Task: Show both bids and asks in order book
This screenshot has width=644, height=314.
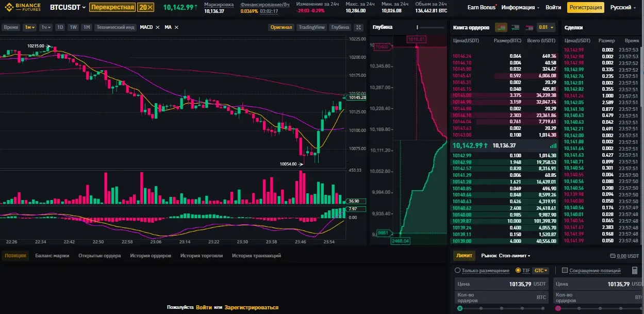Action: click(501, 27)
